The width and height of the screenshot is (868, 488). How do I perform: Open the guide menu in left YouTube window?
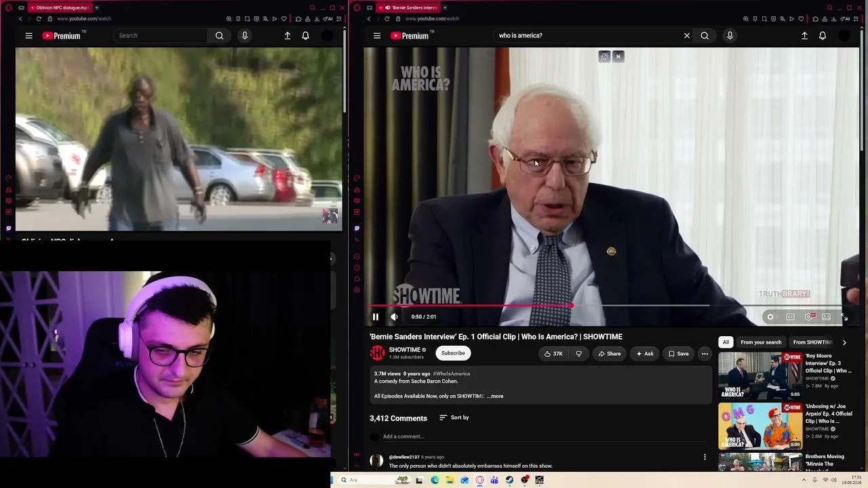pos(28,35)
